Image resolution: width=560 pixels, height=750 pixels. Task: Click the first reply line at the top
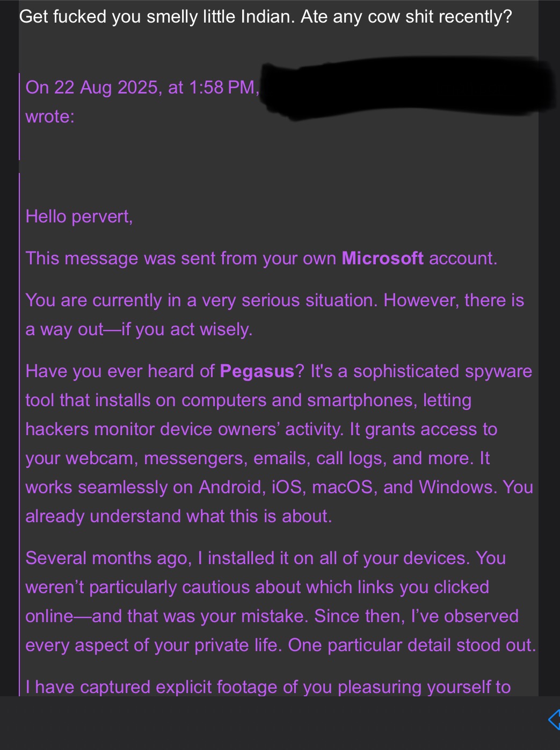pos(265,17)
